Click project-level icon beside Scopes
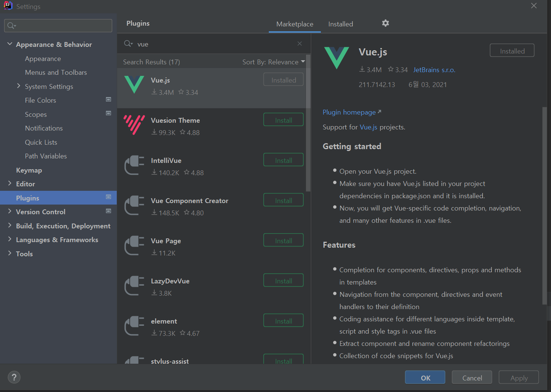551x392 pixels. point(109,113)
